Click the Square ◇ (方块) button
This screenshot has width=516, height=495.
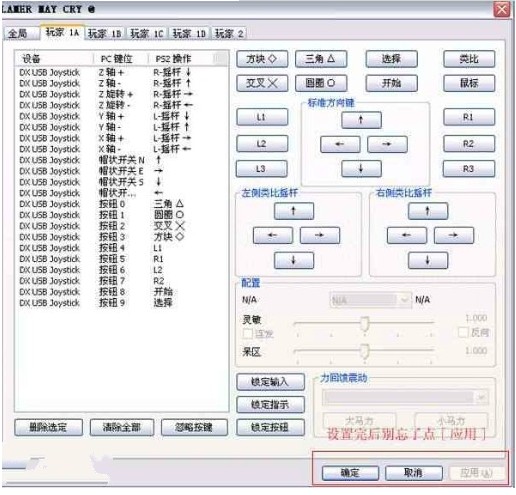[262, 59]
